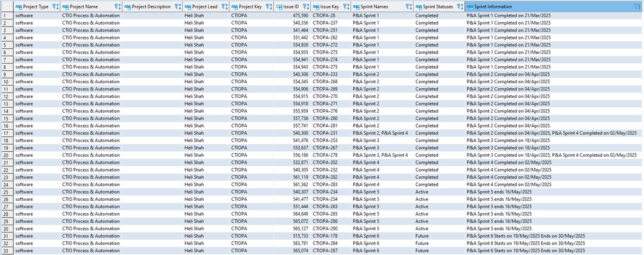
Task: Open the filter funnel on Project Name column
Action: pyautogui.click(x=115, y=6)
